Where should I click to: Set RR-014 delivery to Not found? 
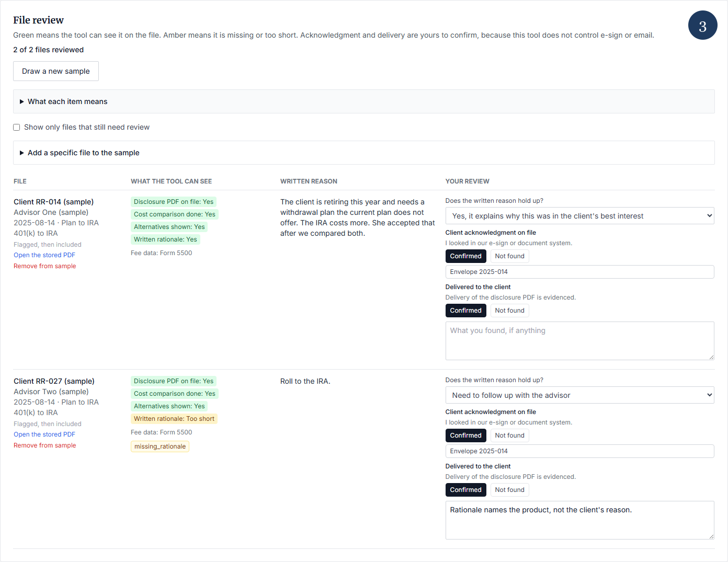(509, 311)
